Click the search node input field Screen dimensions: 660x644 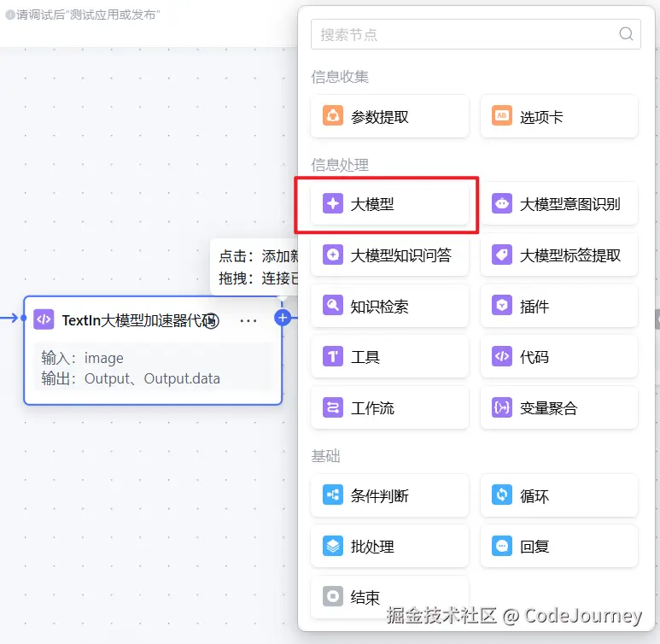476,34
